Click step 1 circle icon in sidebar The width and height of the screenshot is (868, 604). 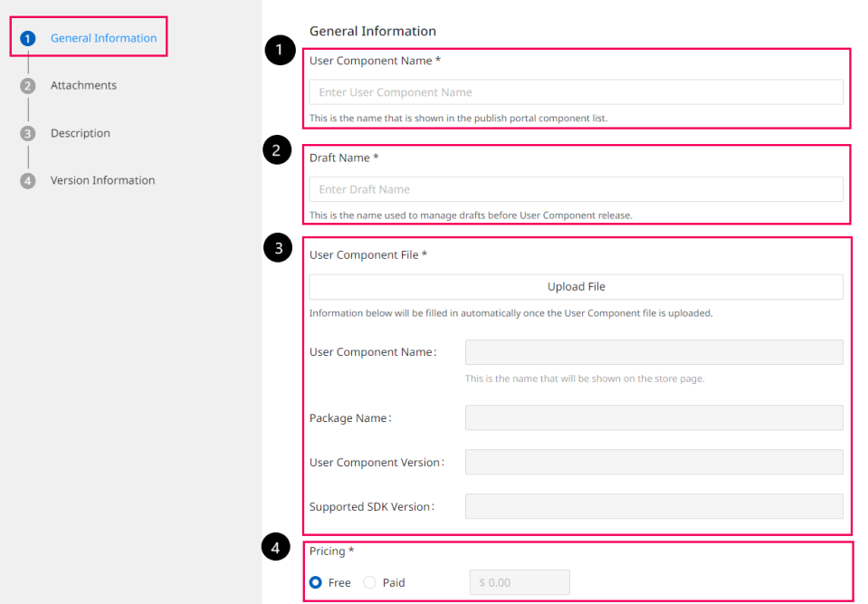point(28,38)
